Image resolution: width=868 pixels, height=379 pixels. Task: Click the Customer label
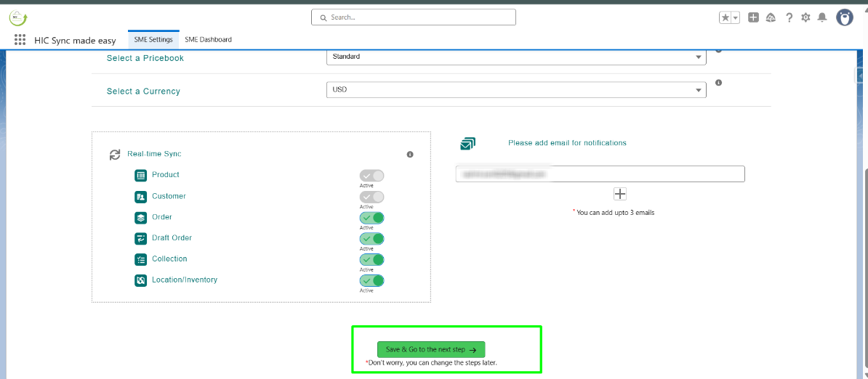pyautogui.click(x=169, y=196)
